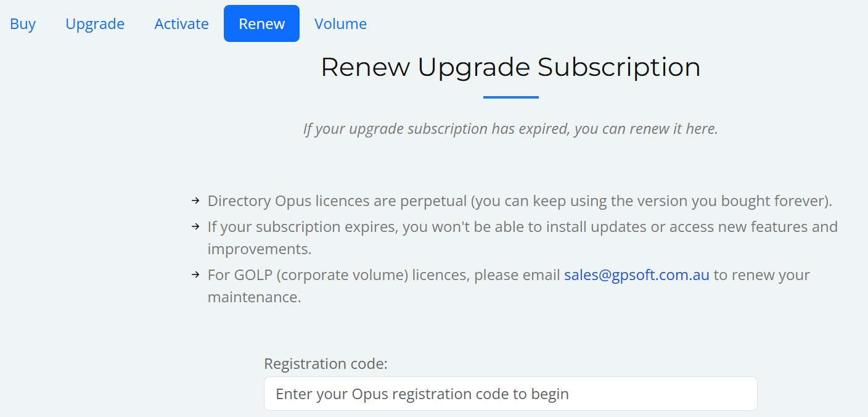Select the highlighted Renew tab
The width and height of the screenshot is (868, 417).
pyautogui.click(x=261, y=23)
